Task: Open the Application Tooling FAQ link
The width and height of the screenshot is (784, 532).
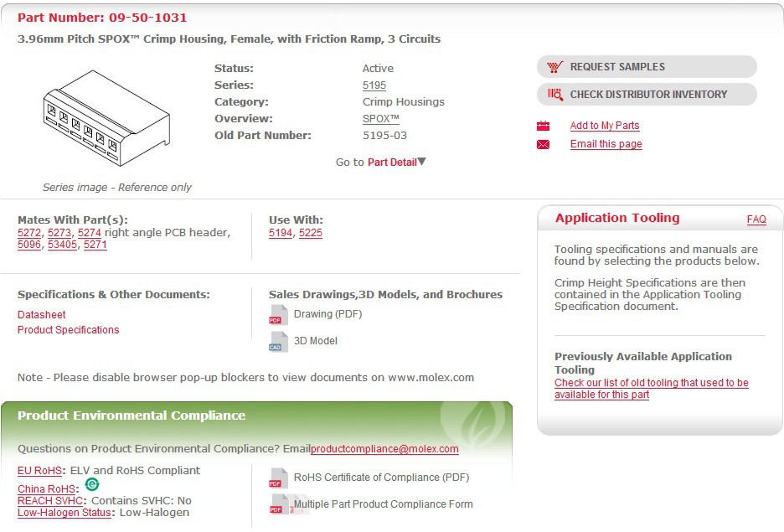Action: (x=756, y=220)
